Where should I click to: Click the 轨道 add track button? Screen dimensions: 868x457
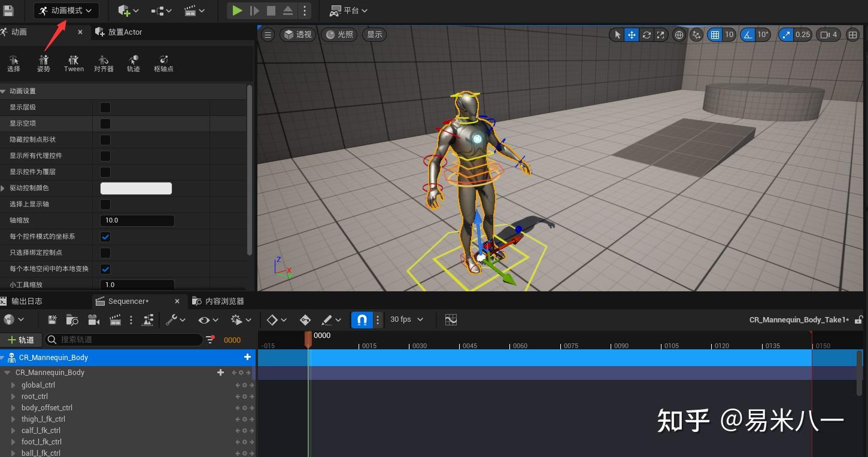pos(21,340)
